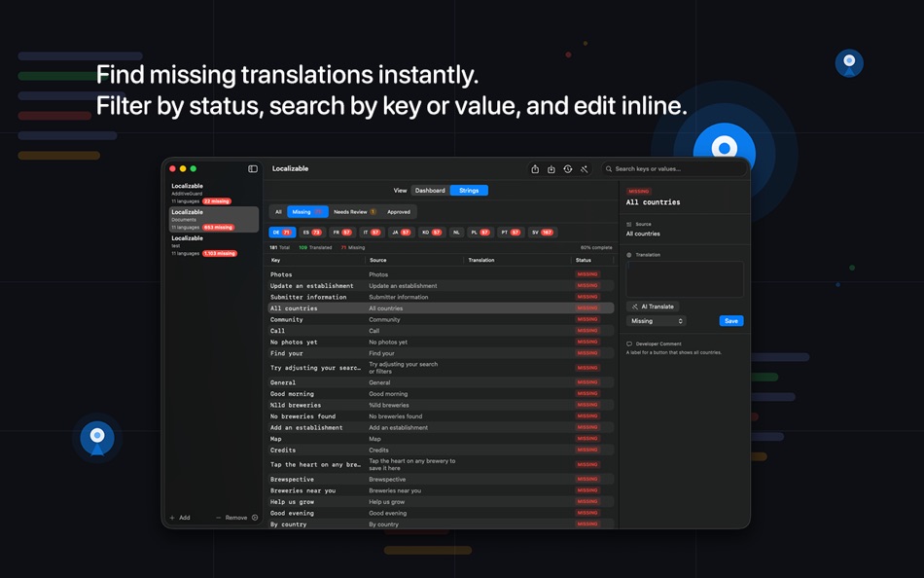The width and height of the screenshot is (924, 578).
Task: Select the Help us grow row
Action: pos(441,501)
